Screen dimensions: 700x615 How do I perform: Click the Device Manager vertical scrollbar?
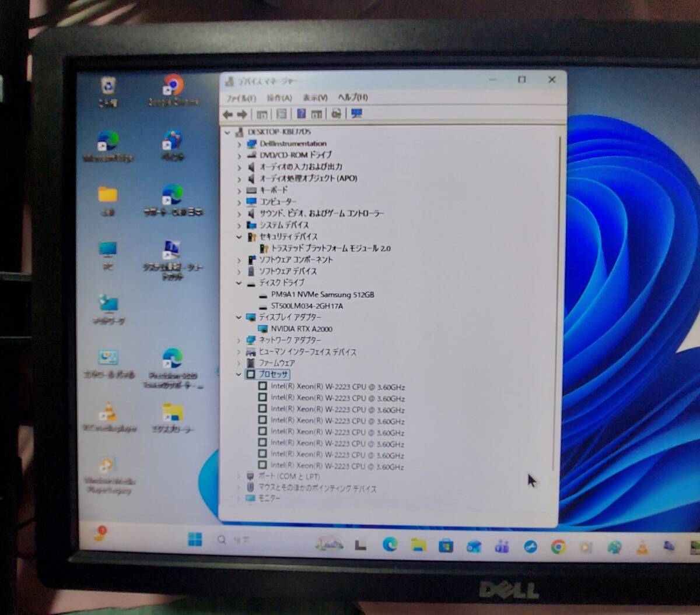coord(556,303)
